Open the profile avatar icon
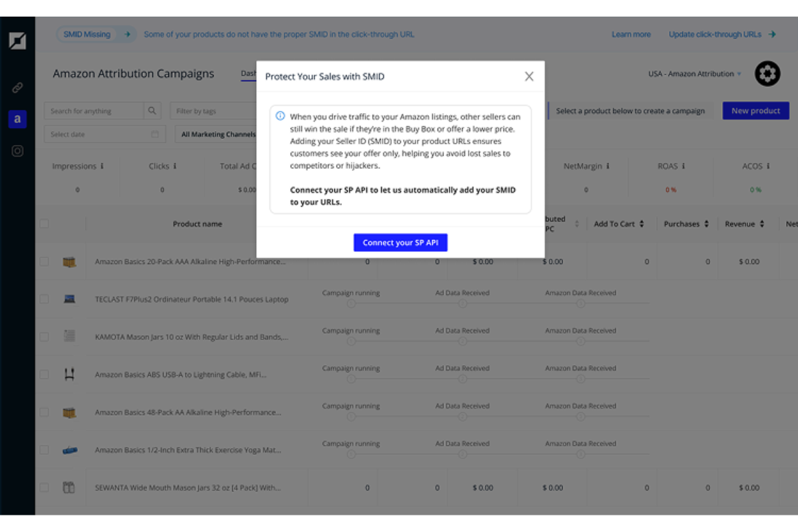 [767, 74]
